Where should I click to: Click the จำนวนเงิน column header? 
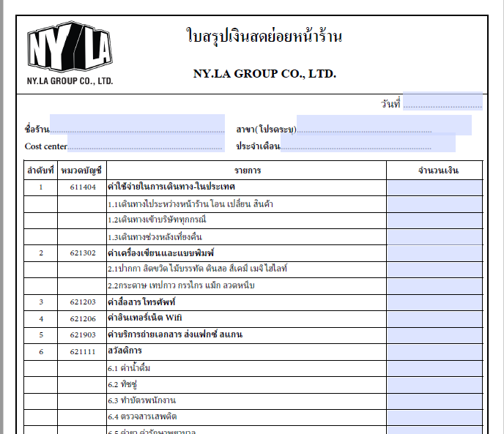tap(438, 171)
